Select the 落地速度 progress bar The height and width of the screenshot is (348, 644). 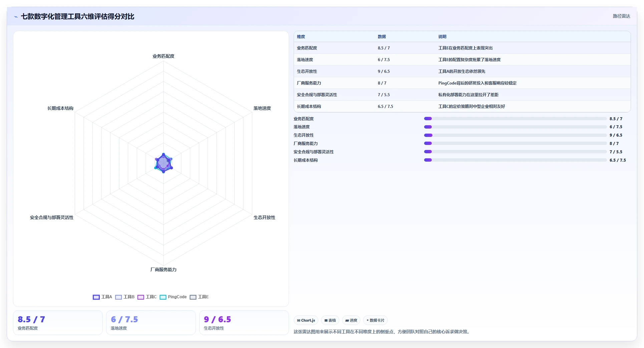coord(515,127)
